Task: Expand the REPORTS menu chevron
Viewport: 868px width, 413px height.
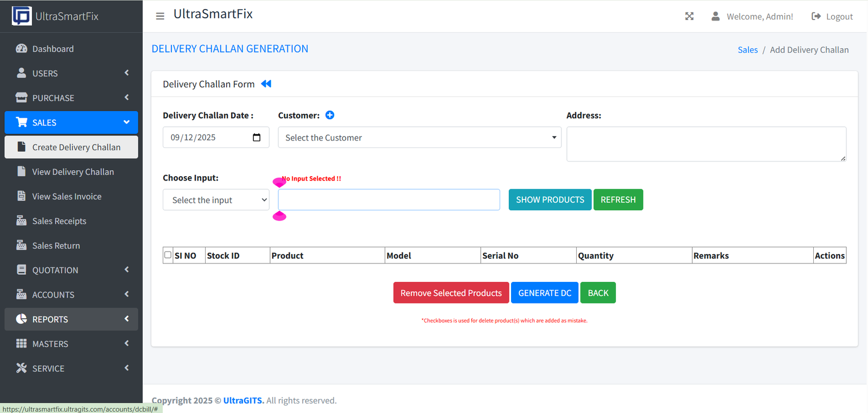Action: point(127,319)
